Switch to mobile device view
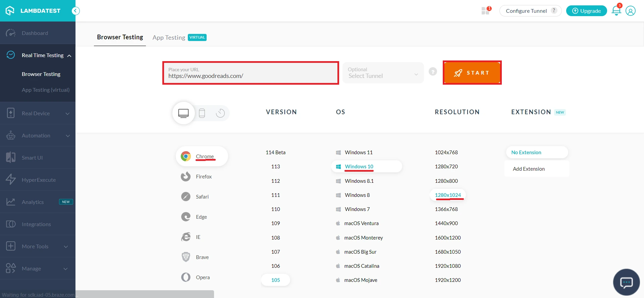Image resolution: width=644 pixels, height=298 pixels. tap(202, 113)
